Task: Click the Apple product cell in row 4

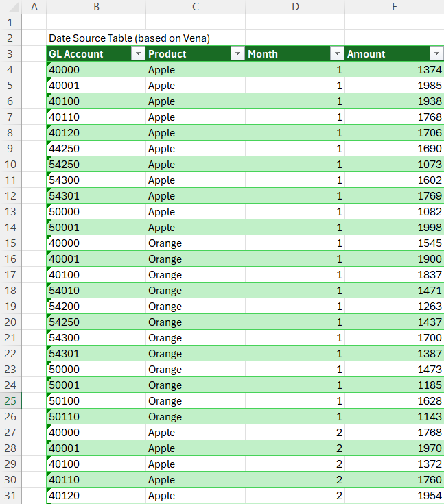Action: point(196,70)
